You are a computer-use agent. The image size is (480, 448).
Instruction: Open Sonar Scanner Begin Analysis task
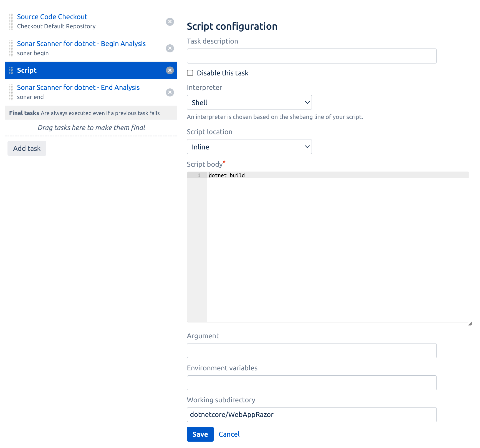point(81,44)
